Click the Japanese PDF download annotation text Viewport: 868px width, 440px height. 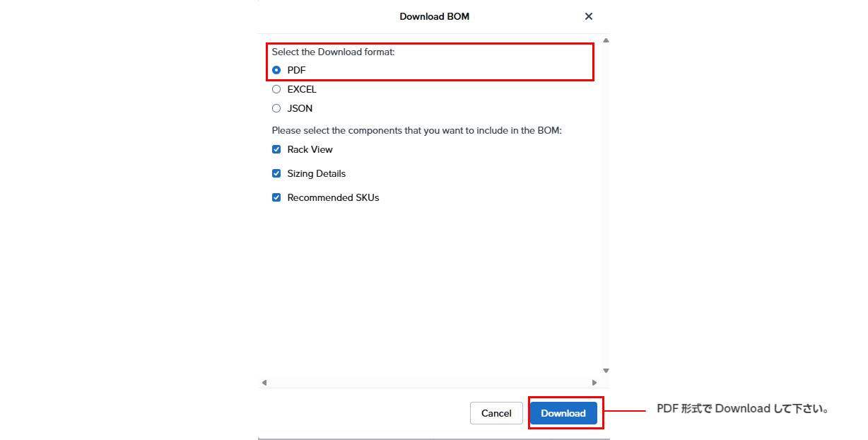742,409
